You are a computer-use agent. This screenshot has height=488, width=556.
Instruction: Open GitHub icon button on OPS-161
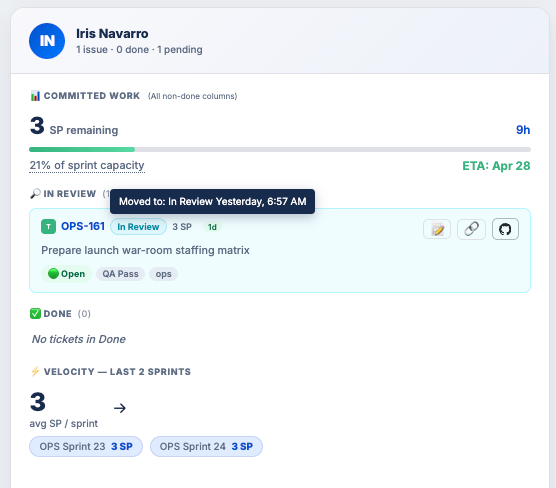[x=505, y=229]
